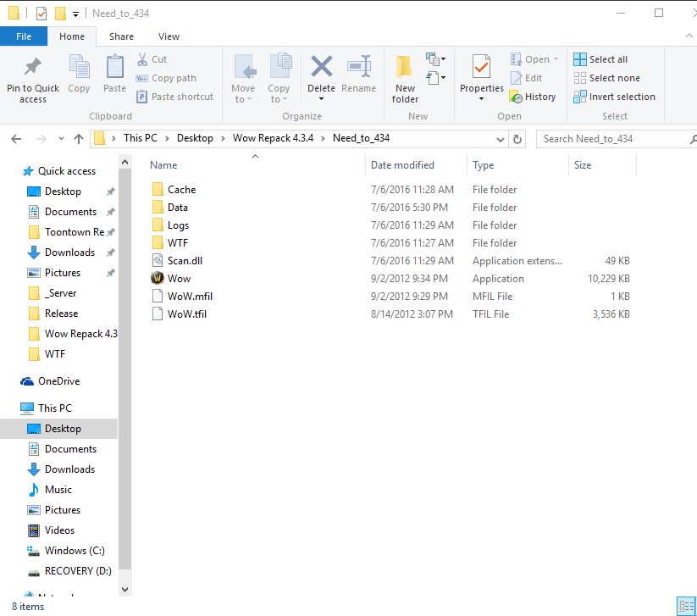Screen dimensions: 697x616
Task: Click the Rename ribbon icon
Action: click(359, 66)
